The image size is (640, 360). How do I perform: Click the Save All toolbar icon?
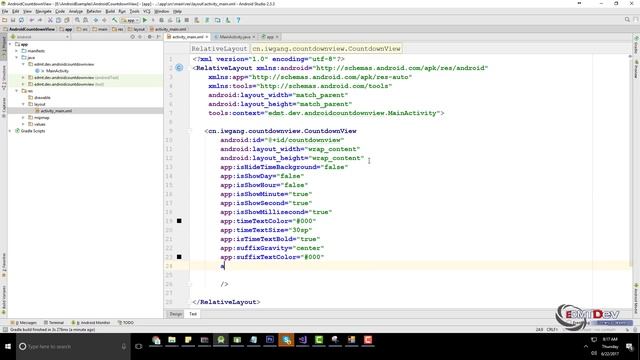pyautogui.click(x=13, y=20)
